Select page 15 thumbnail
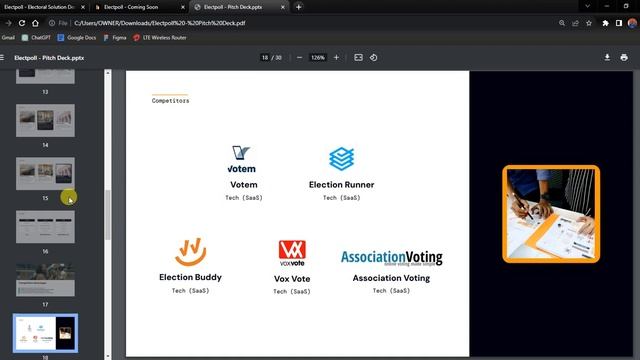Screen dimensions: 640x360 (x=45, y=173)
